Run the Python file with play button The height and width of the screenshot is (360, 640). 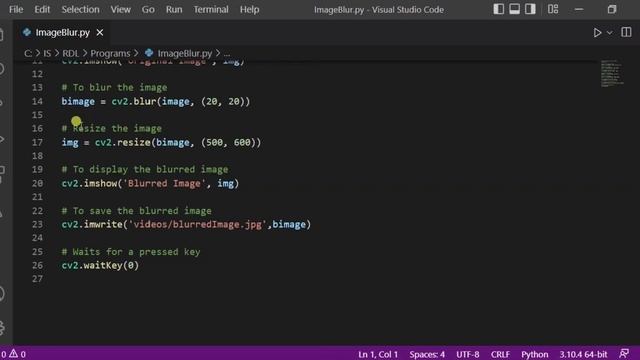coord(597,33)
